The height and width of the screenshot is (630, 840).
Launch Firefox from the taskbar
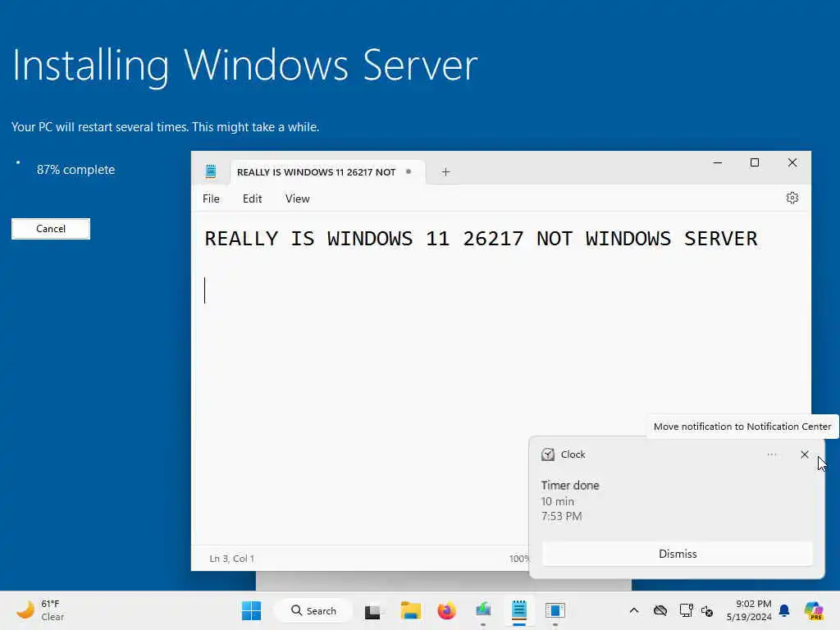click(x=446, y=610)
